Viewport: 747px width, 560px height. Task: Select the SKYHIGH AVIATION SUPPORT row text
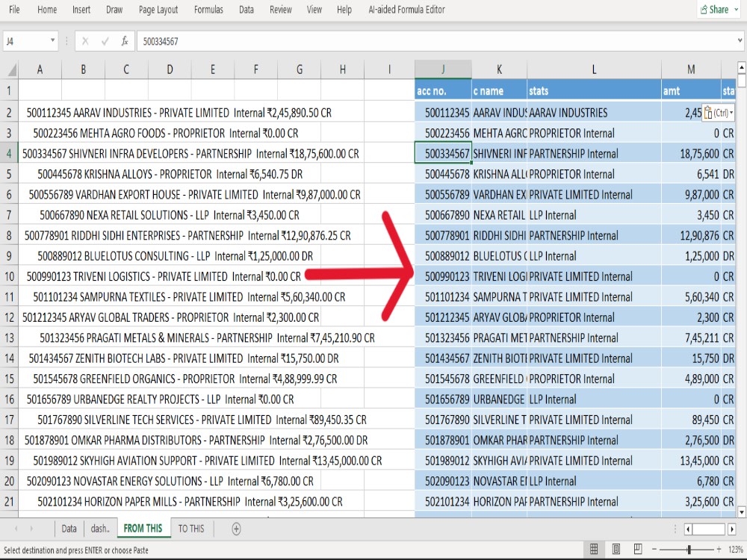[208, 461]
